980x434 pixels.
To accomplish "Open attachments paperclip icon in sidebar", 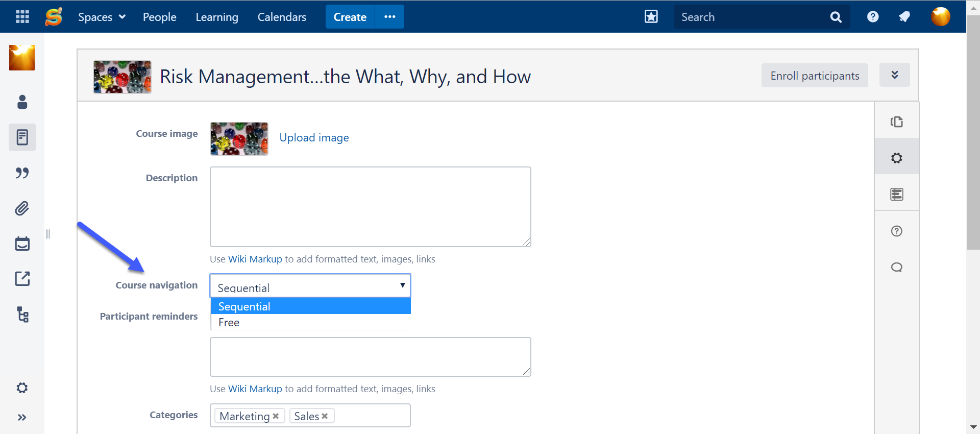I will coord(22,208).
